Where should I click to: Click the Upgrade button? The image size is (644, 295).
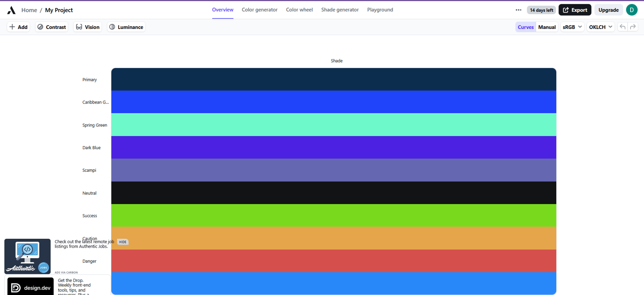pos(608,10)
